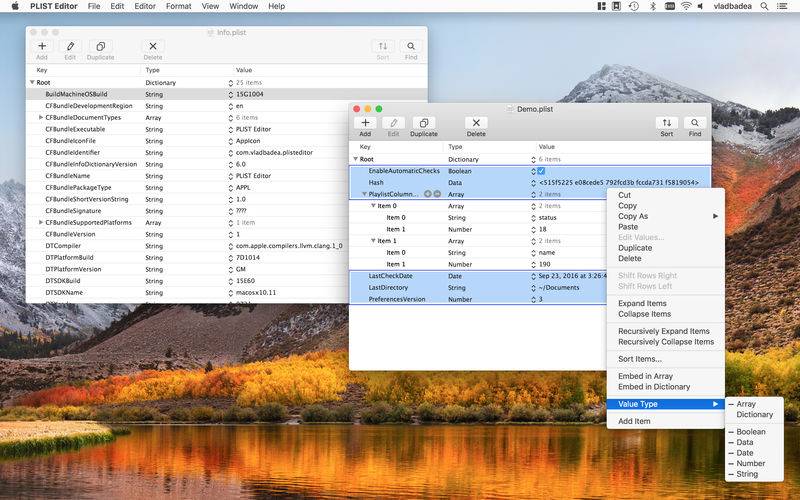Viewport: 800px width, 500px height.
Task: Choose Cut from context menu
Action: point(665,195)
